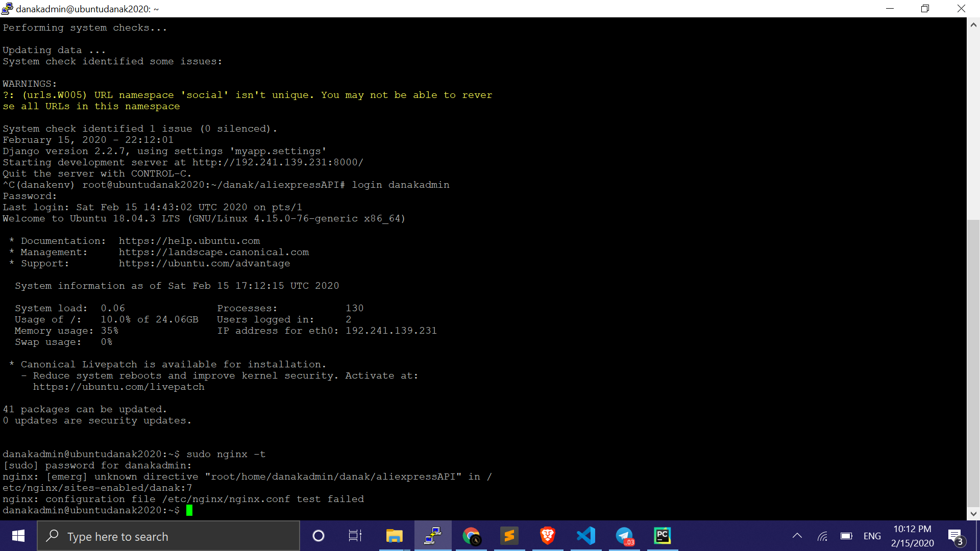
Task: Click the 'Type here to search' box
Action: point(168,536)
